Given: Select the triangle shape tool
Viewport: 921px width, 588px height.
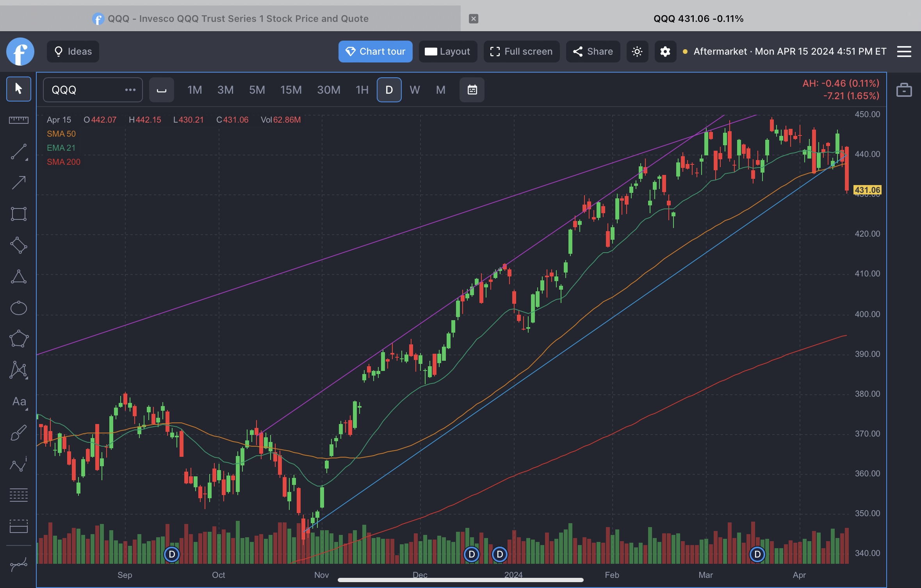Looking at the screenshot, I should click(x=19, y=277).
